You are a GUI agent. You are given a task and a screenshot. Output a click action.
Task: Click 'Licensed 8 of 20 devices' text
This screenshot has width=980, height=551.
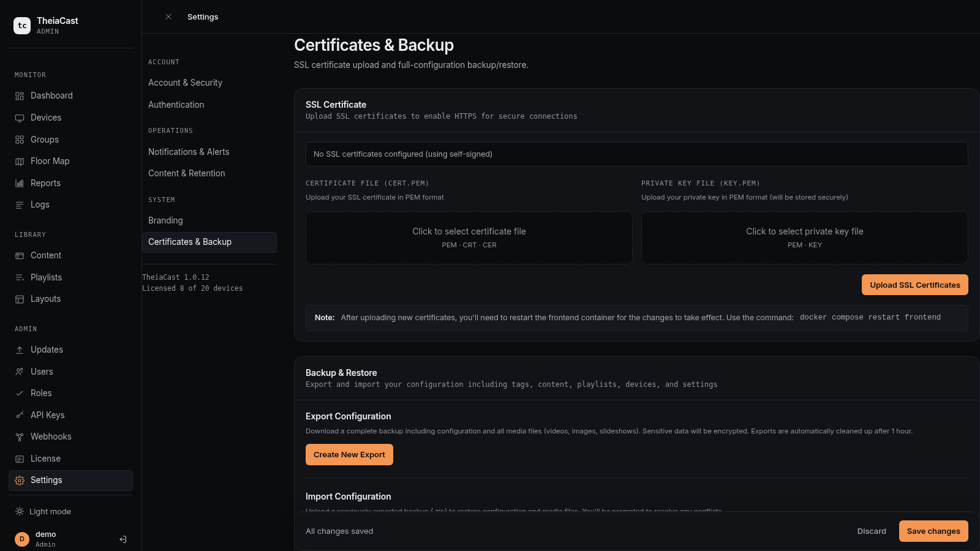[x=192, y=288]
